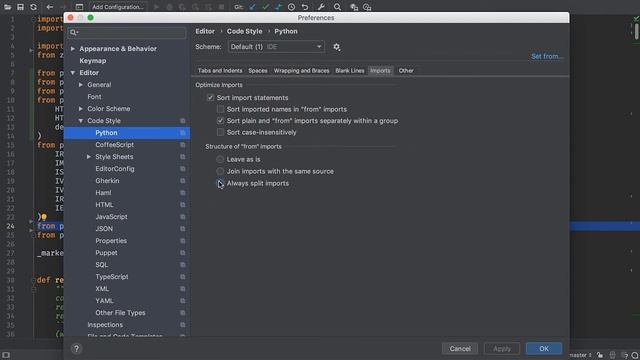Open settings with the wrench icon

coord(321,7)
